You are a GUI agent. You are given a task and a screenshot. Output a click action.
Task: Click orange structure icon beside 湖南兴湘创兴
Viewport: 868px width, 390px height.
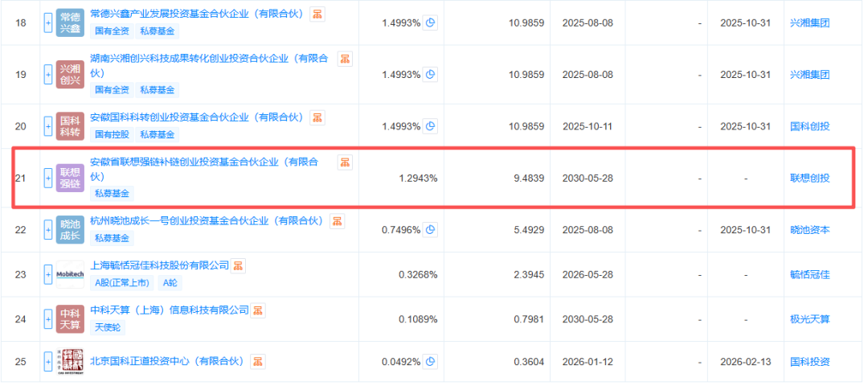point(345,59)
